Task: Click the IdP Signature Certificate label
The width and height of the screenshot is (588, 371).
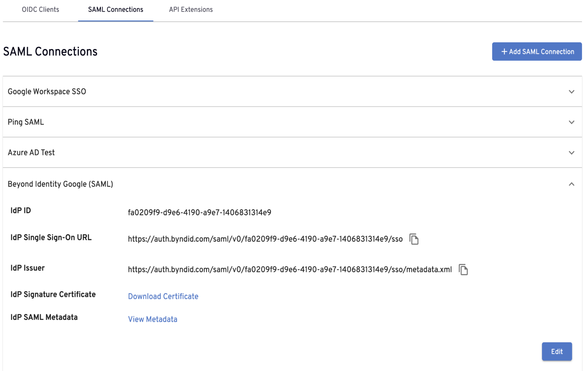Action: click(x=53, y=295)
